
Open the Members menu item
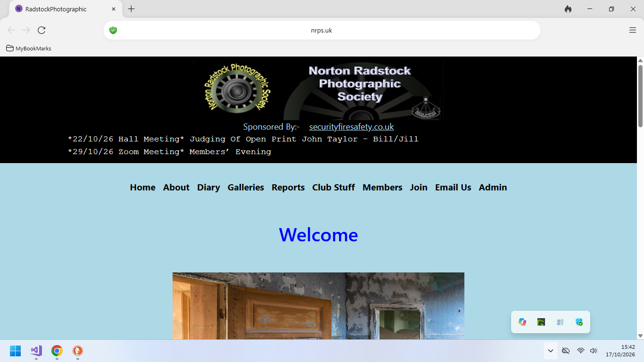382,187
